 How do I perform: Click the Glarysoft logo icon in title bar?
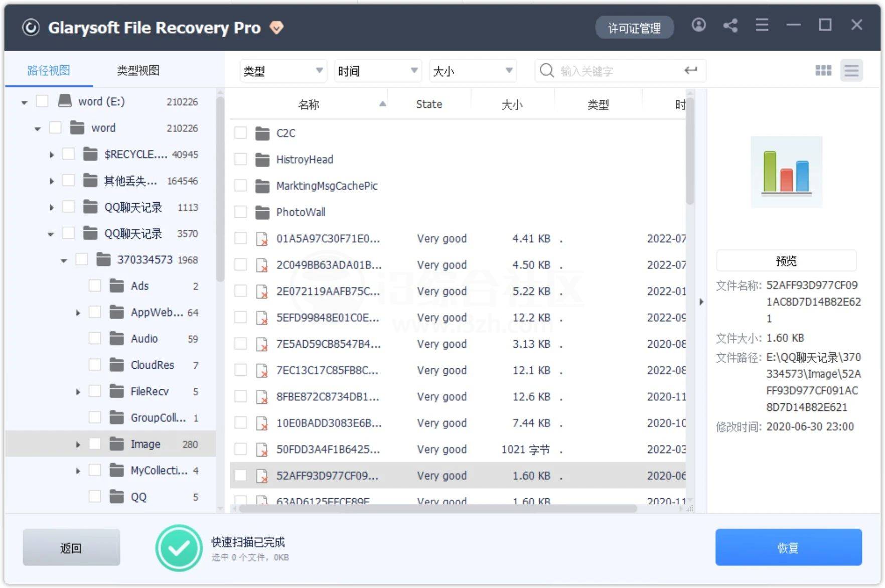click(x=31, y=28)
